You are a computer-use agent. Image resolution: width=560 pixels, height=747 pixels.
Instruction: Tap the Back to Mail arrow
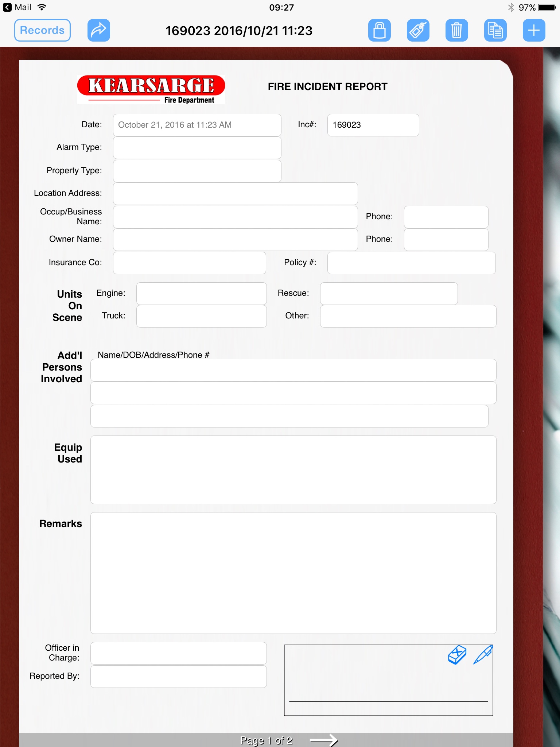coord(7,7)
